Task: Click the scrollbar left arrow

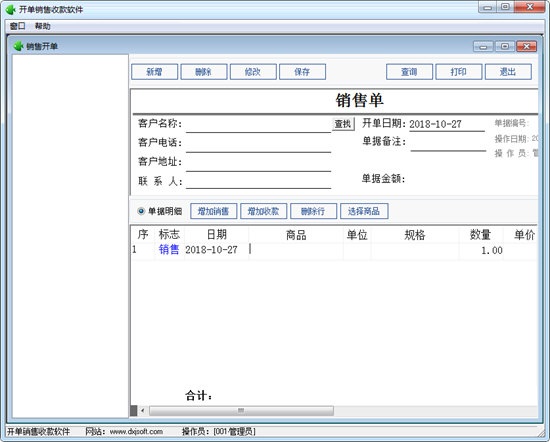Action: coord(142,410)
